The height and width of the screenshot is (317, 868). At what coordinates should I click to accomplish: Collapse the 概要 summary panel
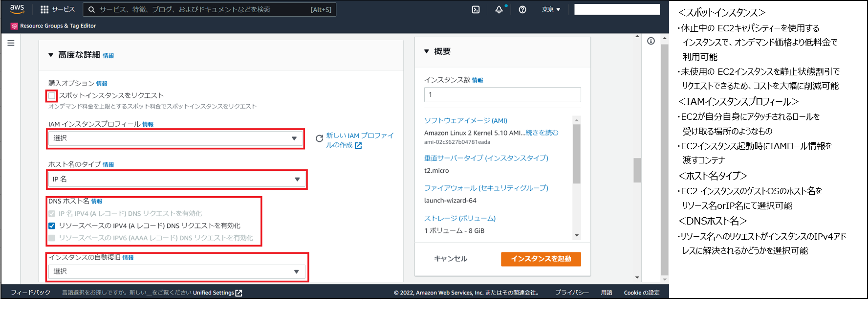coord(427,51)
